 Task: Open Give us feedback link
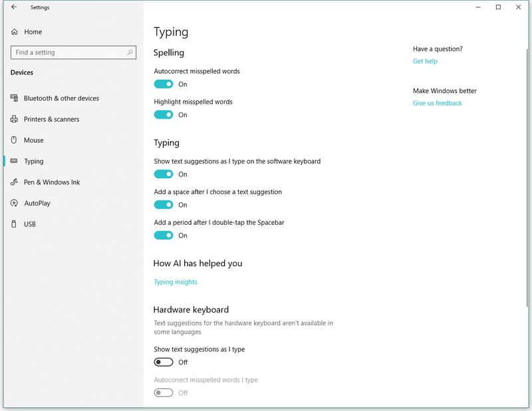tap(438, 103)
